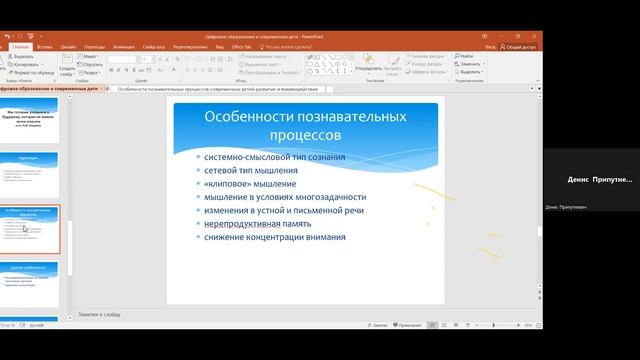Click the slide title Особенности познавательных процессов
The image size is (640, 360).
305,126
